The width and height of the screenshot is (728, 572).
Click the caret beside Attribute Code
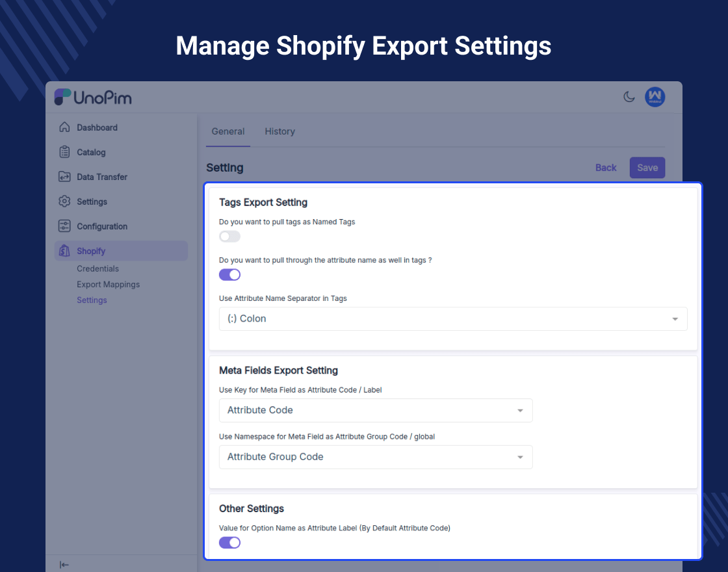tap(520, 410)
